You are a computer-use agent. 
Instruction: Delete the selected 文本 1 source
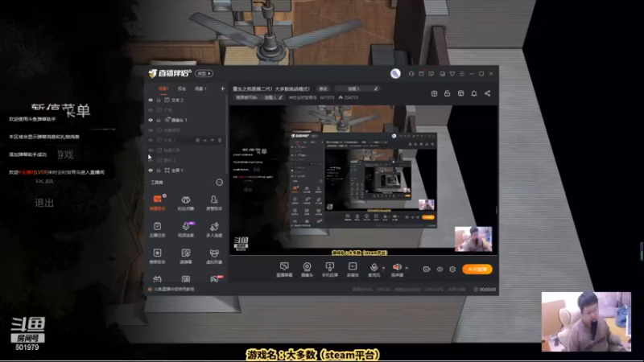220,140
